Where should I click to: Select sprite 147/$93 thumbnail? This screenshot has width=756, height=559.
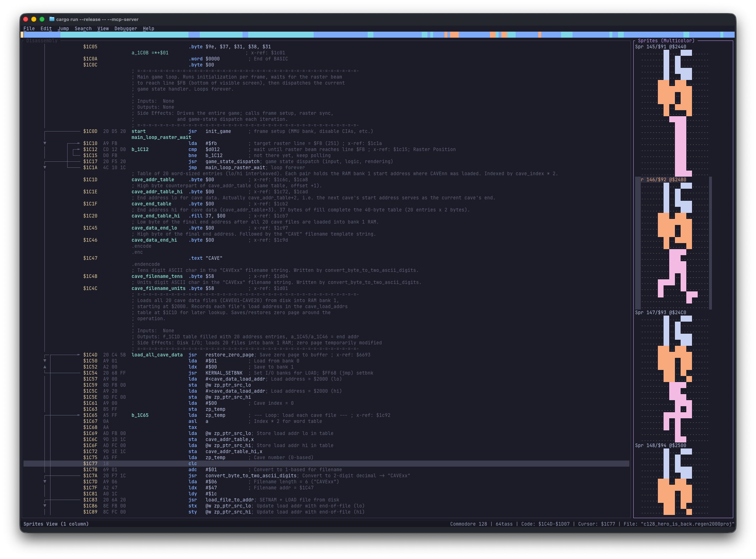pyautogui.click(x=675, y=379)
